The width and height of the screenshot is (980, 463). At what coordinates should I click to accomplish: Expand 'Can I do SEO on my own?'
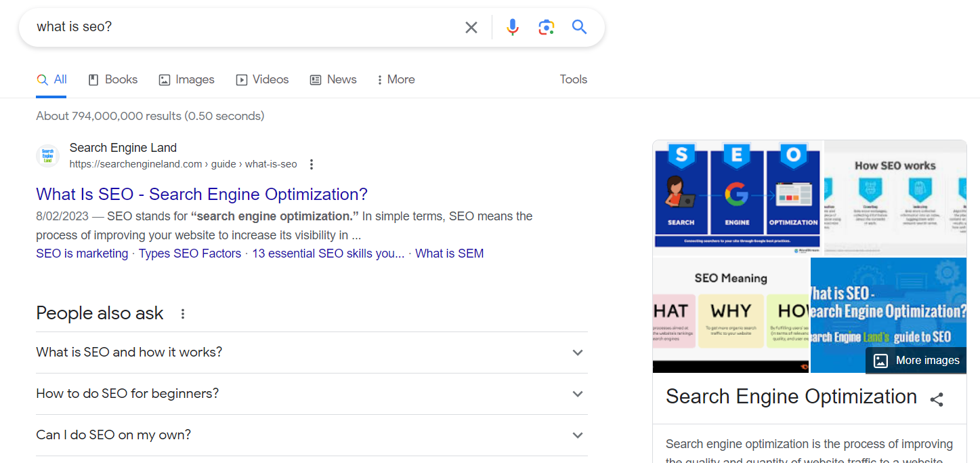pos(312,435)
